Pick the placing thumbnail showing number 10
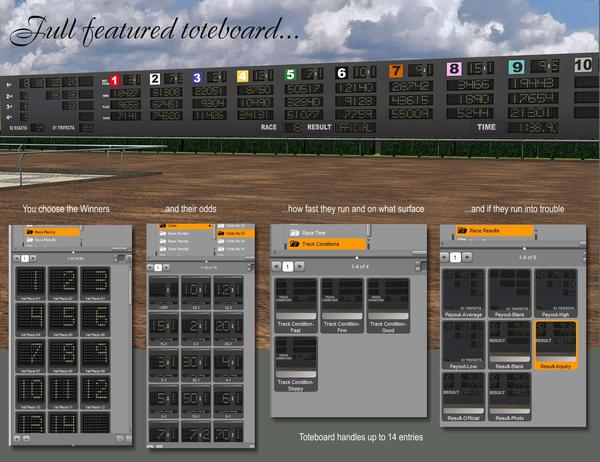Image resolution: width=600 pixels, height=462 pixels. (x=31, y=392)
